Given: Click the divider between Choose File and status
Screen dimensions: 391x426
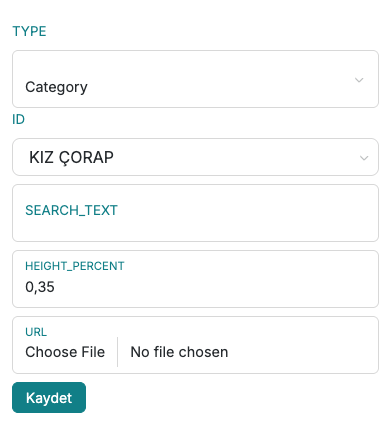Looking at the screenshot, I should click(x=118, y=352).
